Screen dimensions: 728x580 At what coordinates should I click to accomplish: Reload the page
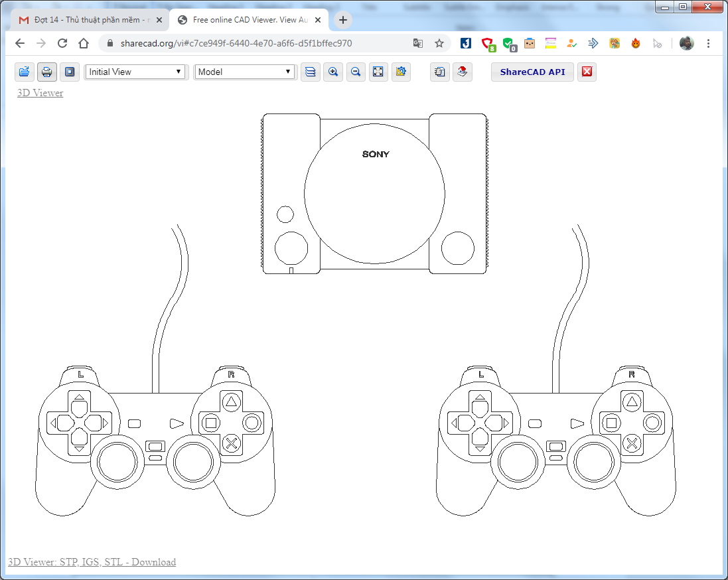62,43
